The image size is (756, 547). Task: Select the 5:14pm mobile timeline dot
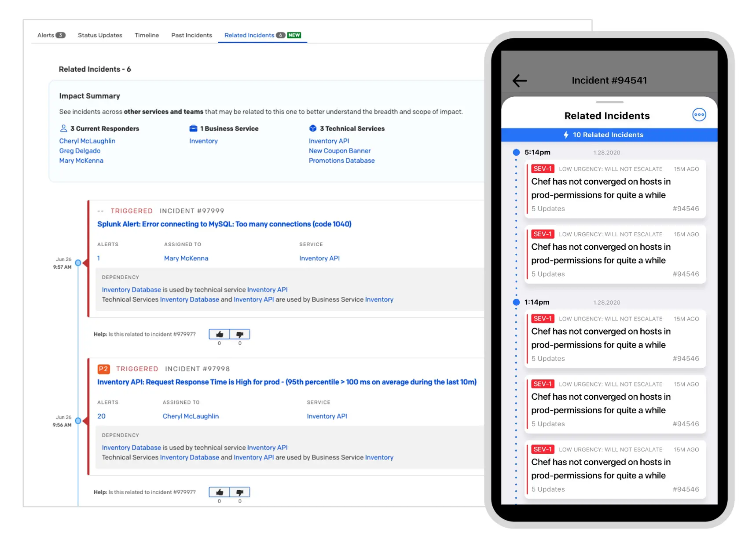pyautogui.click(x=516, y=153)
